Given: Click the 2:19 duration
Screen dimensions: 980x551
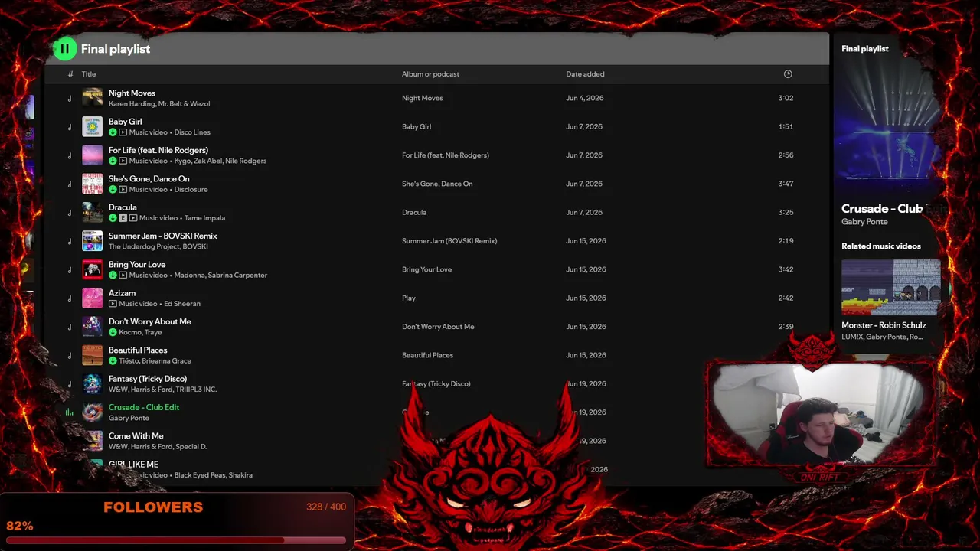Looking at the screenshot, I should tap(786, 241).
